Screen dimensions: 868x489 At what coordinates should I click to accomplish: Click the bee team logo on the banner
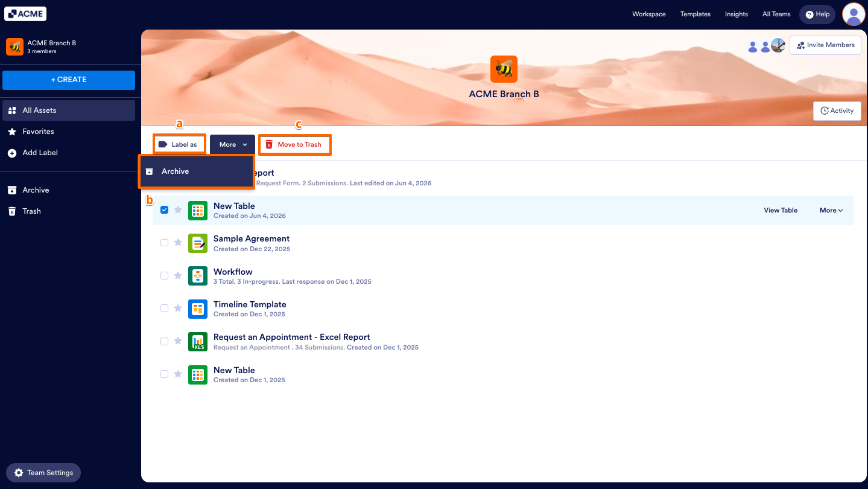pos(504,69)
